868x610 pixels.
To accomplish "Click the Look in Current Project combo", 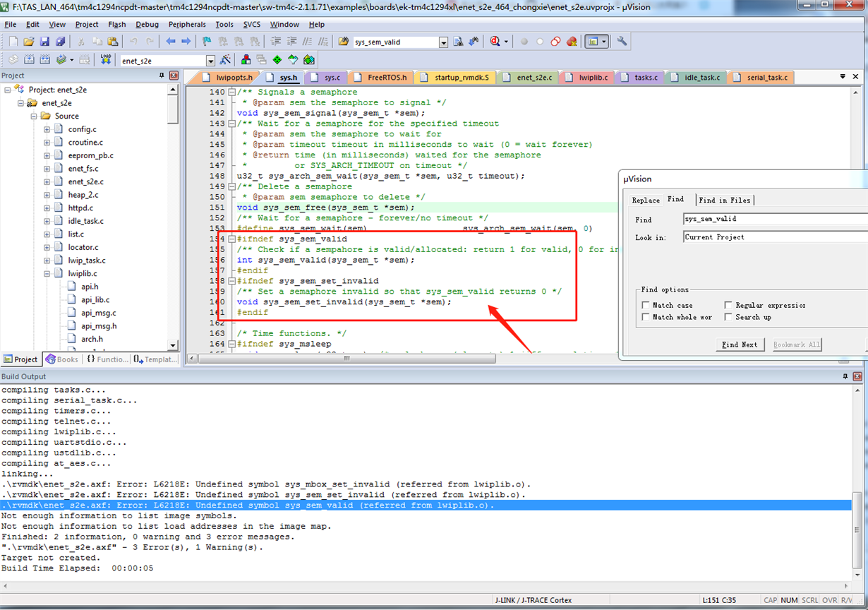I will click(x=776, y=237).
